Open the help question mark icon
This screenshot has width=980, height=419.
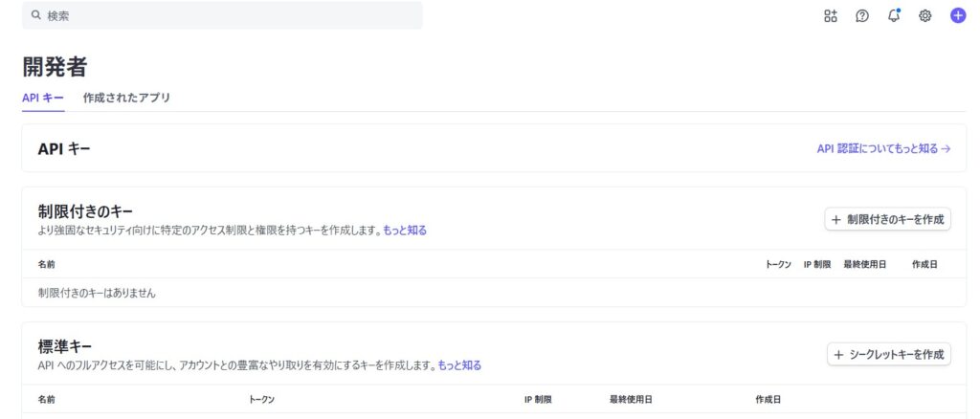861,15
